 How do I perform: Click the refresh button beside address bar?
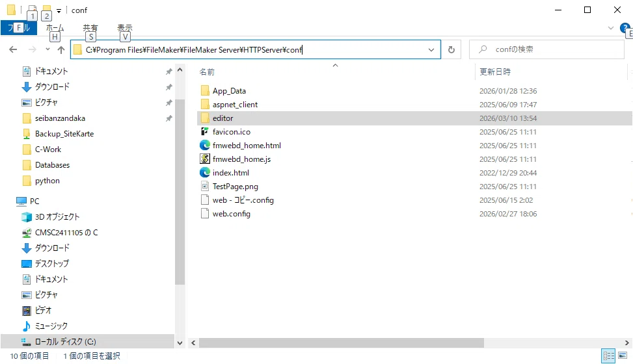pyautogui.click(x=451, y=49)
